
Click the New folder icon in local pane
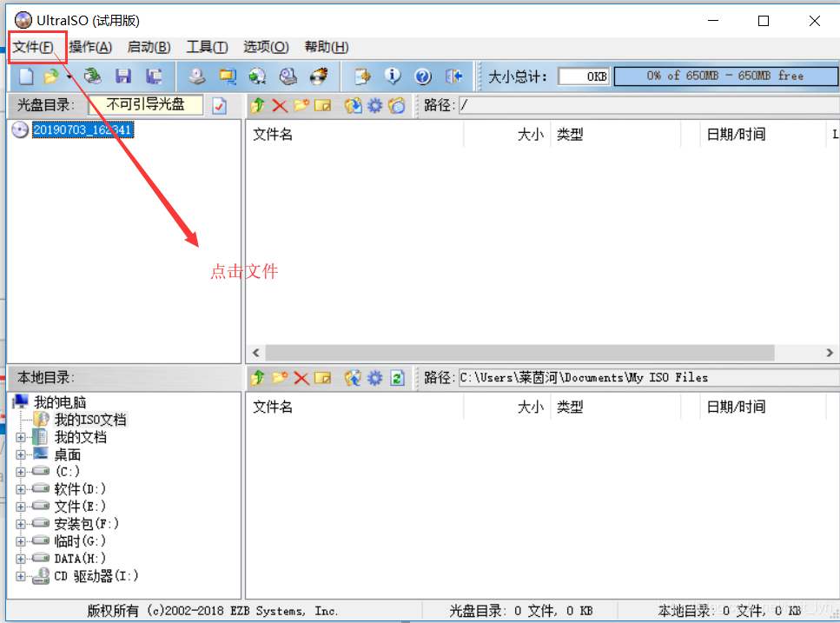tap(280, 378)
